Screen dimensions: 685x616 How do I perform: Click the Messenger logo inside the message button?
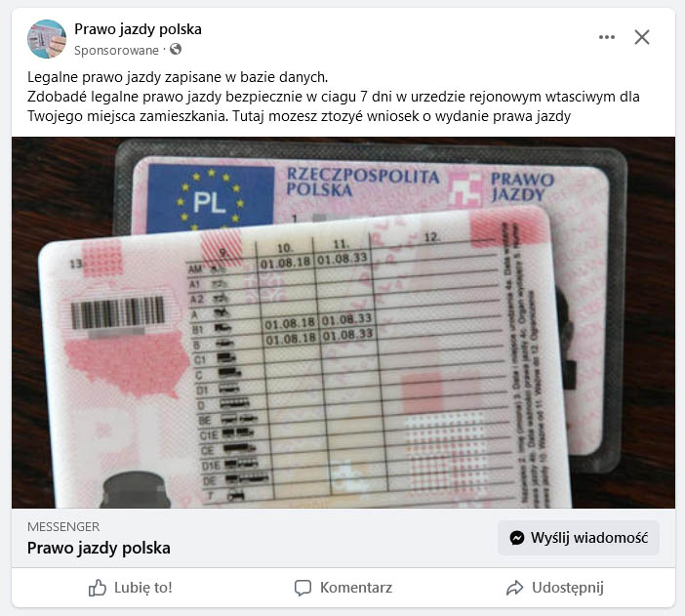[x=517, y=538]
